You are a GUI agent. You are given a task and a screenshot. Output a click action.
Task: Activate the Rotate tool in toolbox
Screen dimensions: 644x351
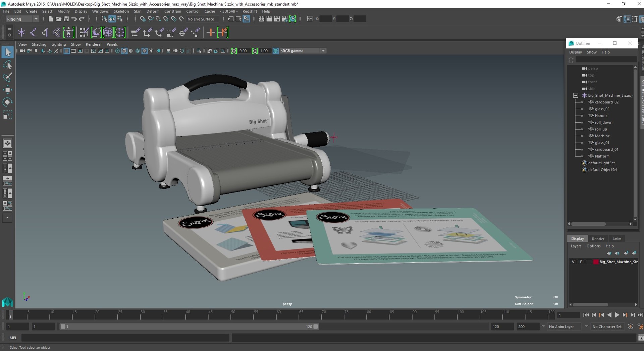pyautogui.click(x=7, y=102)
